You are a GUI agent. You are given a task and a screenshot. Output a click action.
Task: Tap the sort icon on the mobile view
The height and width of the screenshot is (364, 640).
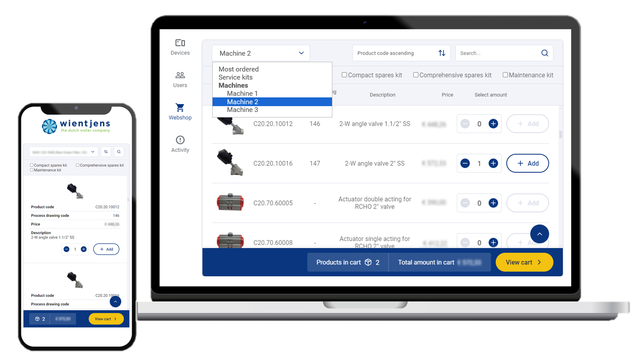pyautogui.click(x=106, y=151)
